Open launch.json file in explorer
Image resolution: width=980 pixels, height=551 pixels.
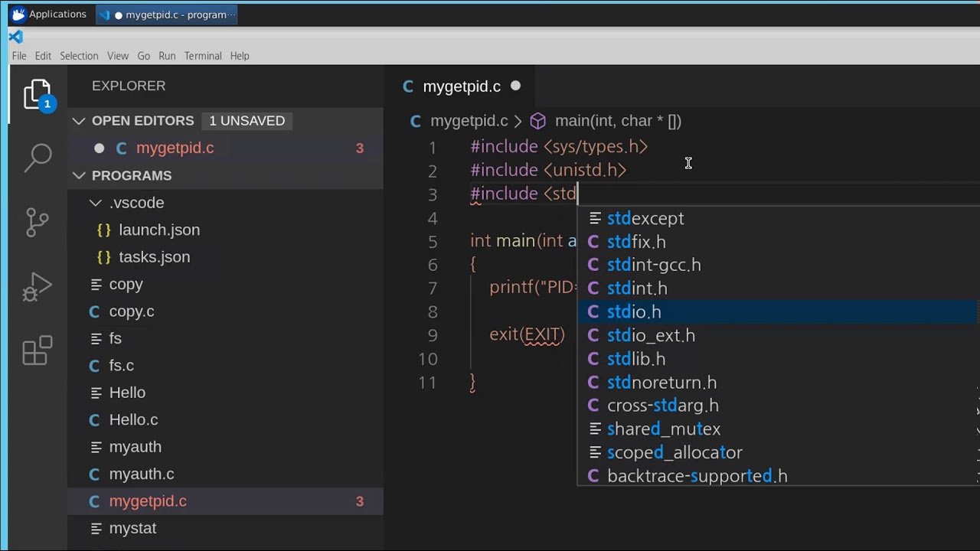pos(158,230)
